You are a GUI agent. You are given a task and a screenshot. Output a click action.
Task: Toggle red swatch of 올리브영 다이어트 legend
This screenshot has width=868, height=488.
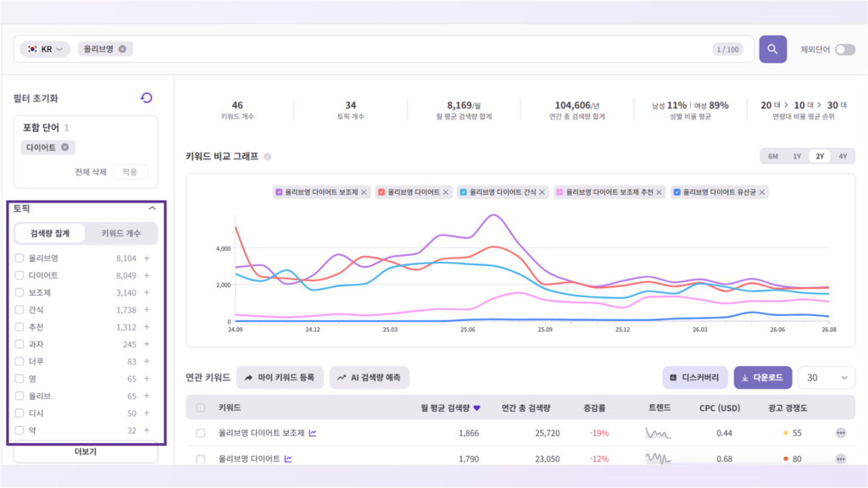pyautogui.click(x=381, y=192)
